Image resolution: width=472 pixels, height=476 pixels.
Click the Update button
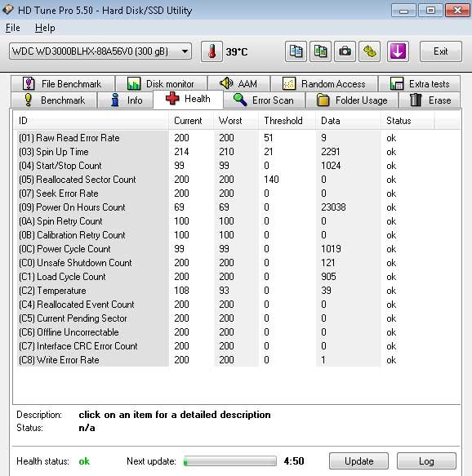point(358,461)
